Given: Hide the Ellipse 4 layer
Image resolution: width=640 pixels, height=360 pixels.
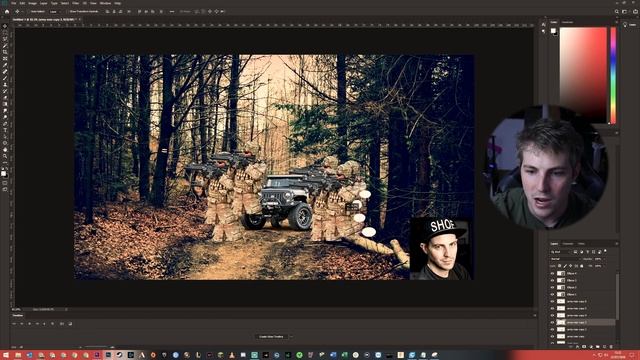Looking at the screenshot, I should [552, 273].
